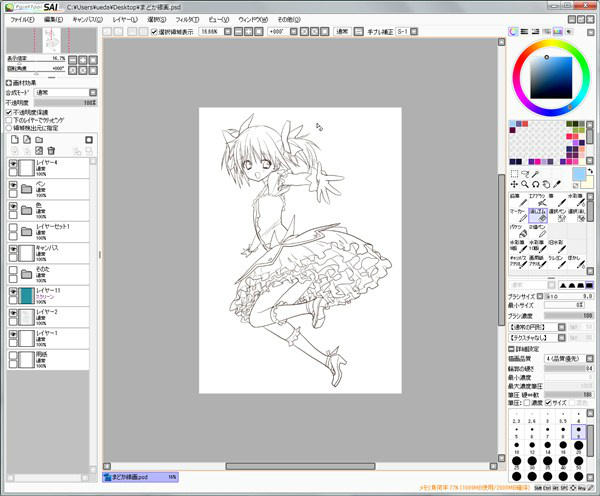Toggle pressure size (サイズ) checkbox
600x496 pixels.
[x=548, y=403]
